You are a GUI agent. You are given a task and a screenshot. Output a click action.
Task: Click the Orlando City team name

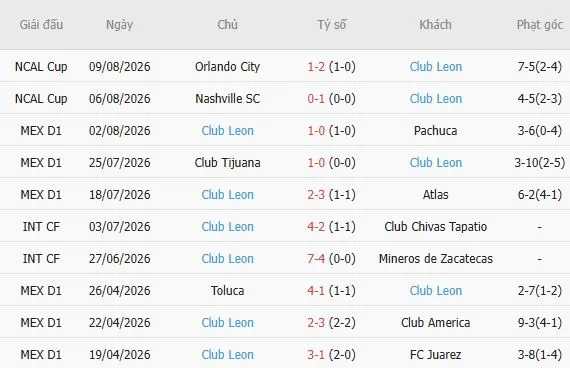pyautogui.click(x=228, y=67)
